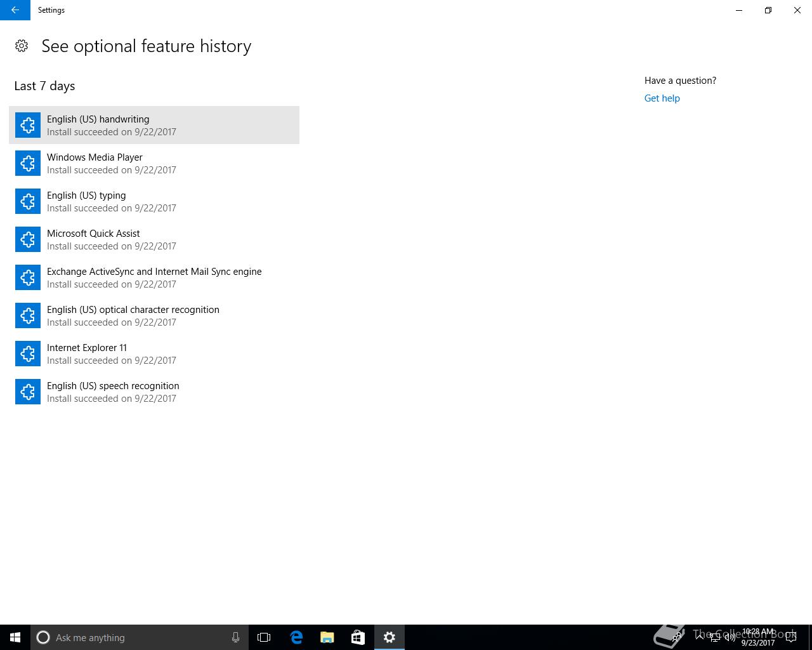The height and width of the screenshot is (650, 812).
Task: Click the back arrow in Settings
Action: coord(15,10)
